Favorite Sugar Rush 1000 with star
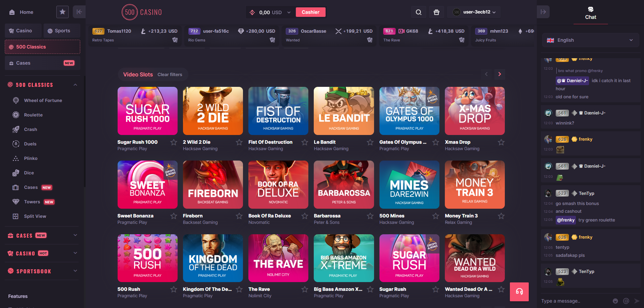The width and height of the screenshot is (644, 308). 174,142
